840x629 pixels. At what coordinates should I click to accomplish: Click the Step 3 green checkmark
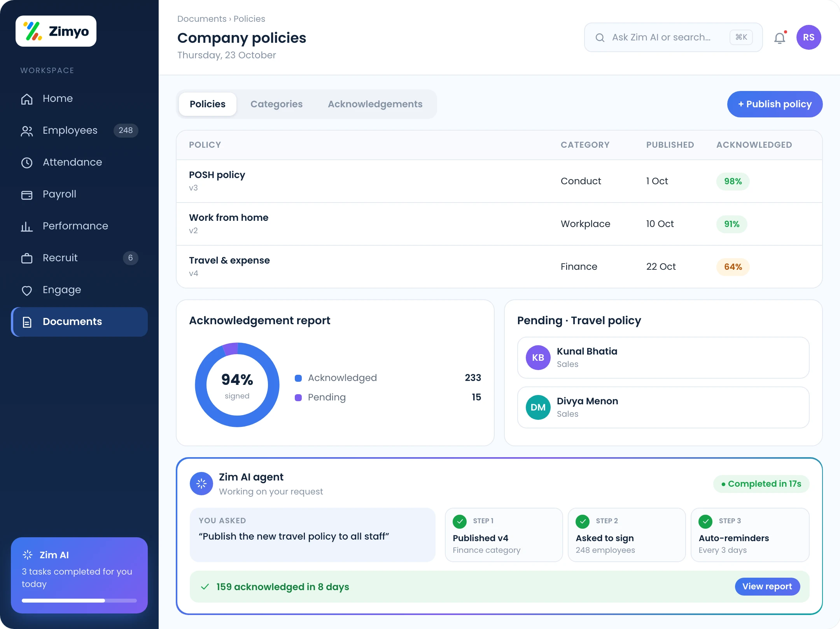point(705,521)
